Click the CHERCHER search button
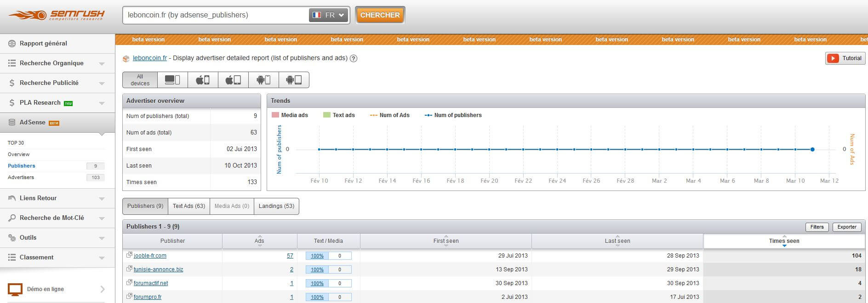Screen dimensions: 868x303 380,15
